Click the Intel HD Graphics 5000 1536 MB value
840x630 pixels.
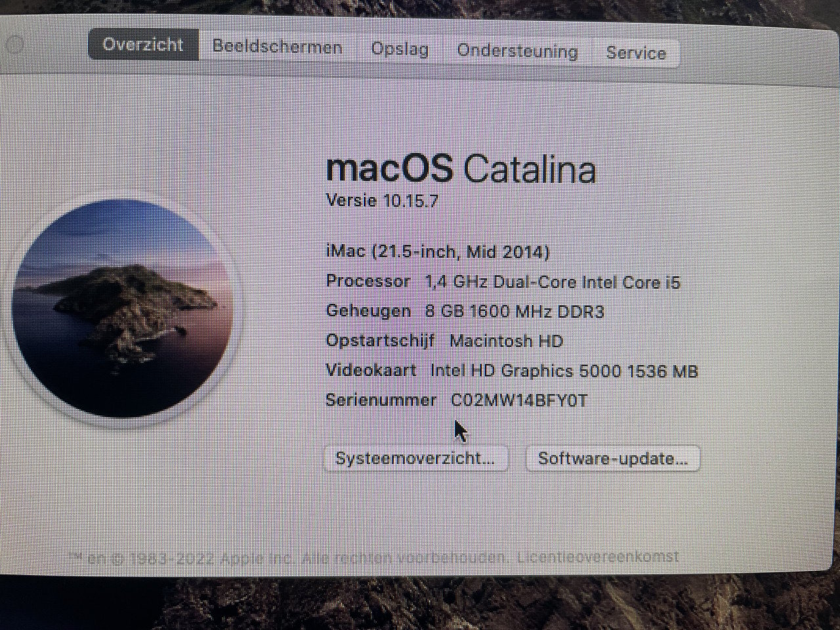pos(564,371)
